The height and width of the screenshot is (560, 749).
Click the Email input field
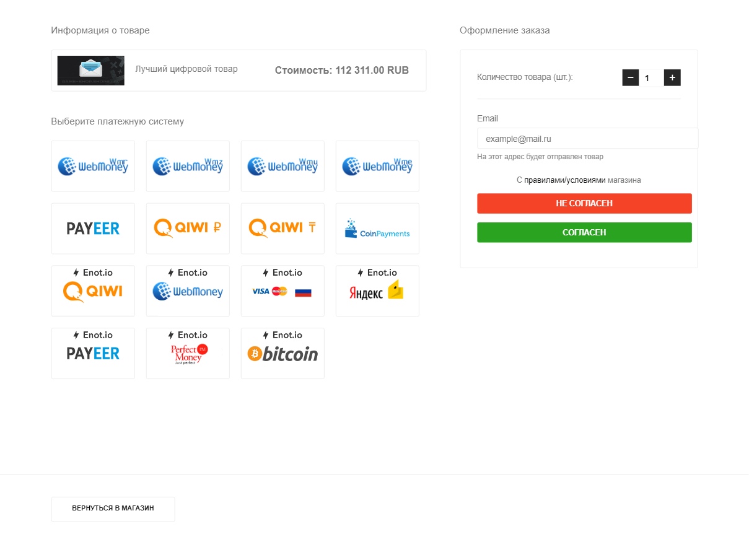click(x=587, y=139)
